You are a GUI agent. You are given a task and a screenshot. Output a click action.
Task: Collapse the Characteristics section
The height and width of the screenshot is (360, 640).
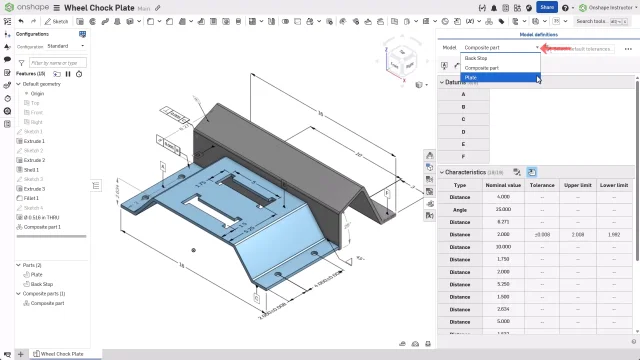click(x=442, y=172)
